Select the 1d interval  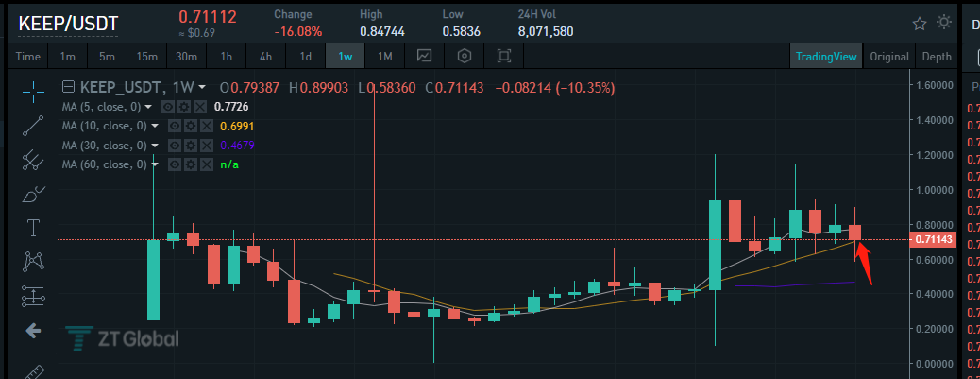(x=306, y=57)
